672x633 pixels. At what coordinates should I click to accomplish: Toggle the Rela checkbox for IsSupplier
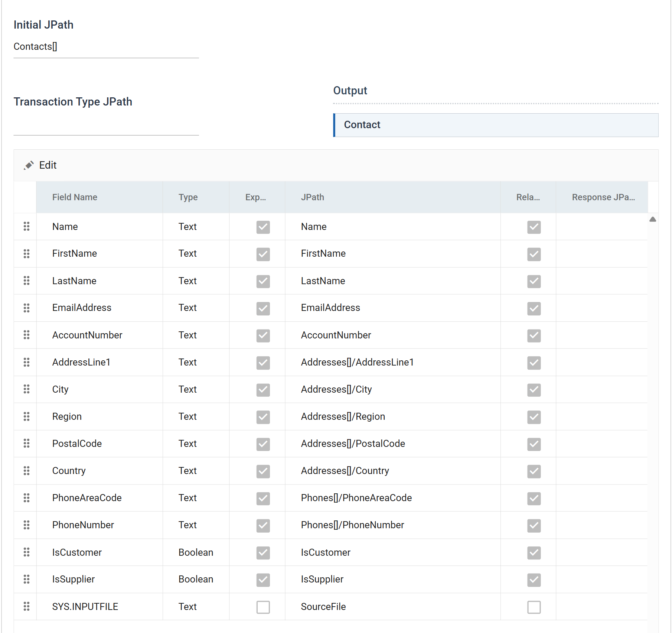coord(534,580)
